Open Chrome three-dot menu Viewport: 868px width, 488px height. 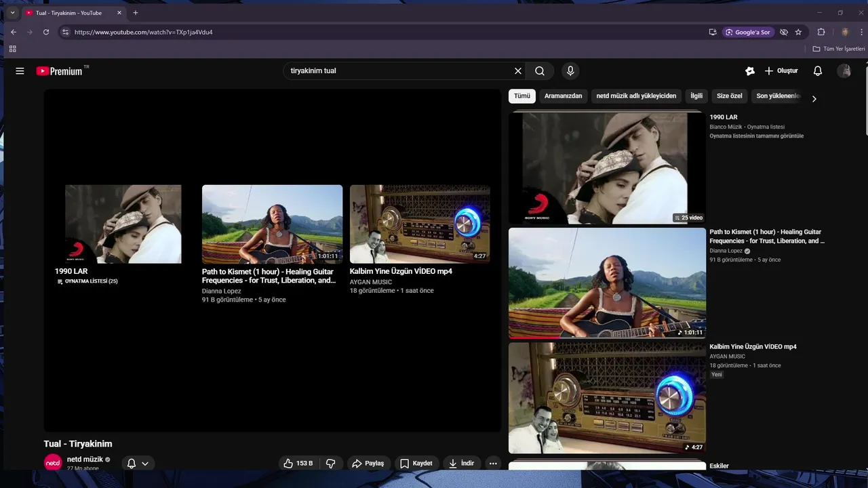861,32
